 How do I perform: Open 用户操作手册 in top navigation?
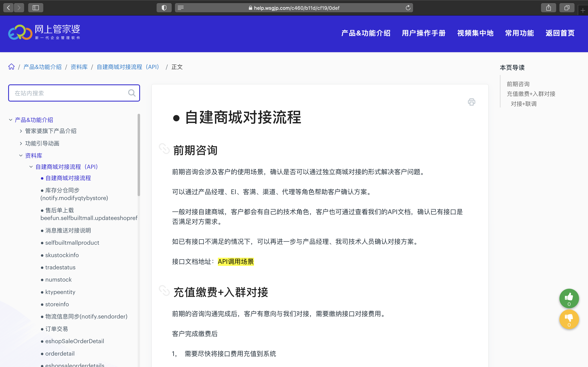click(x=423, y=33)
